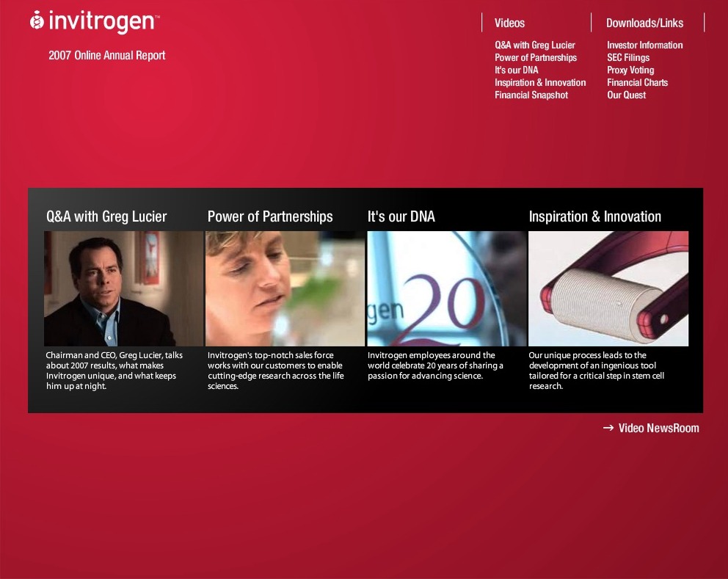The height and width of the screenshot is (579, 728).
Task: Play the Power of Partnerships thumbnail
Action: tap(285, 288)
